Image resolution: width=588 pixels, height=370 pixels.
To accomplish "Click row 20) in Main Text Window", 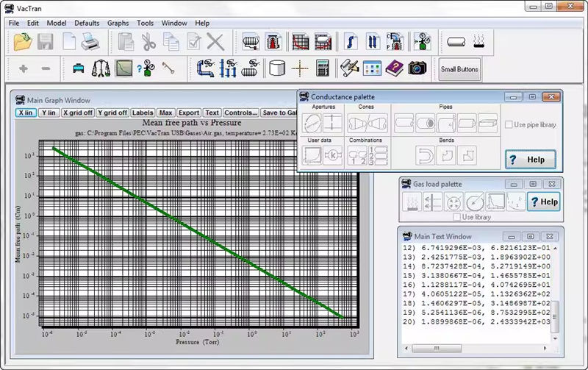I will [476, 321].
